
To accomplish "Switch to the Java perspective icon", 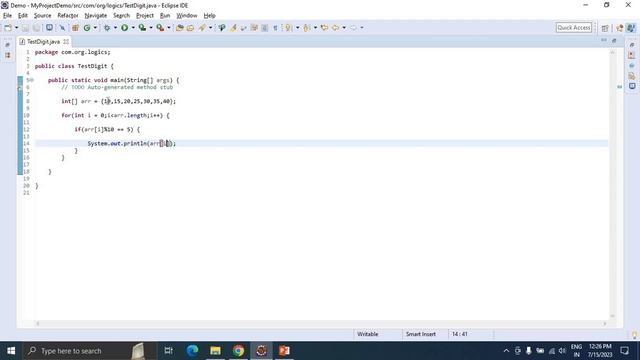I will point(631,28).
